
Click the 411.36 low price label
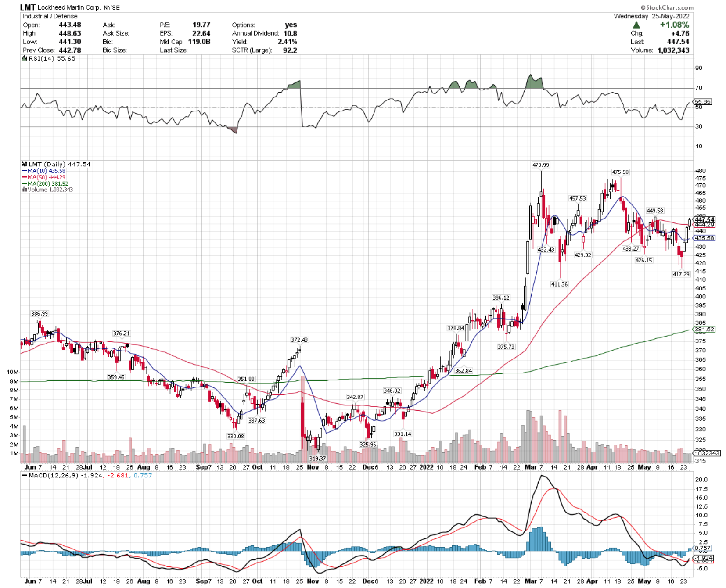[559, 284]
